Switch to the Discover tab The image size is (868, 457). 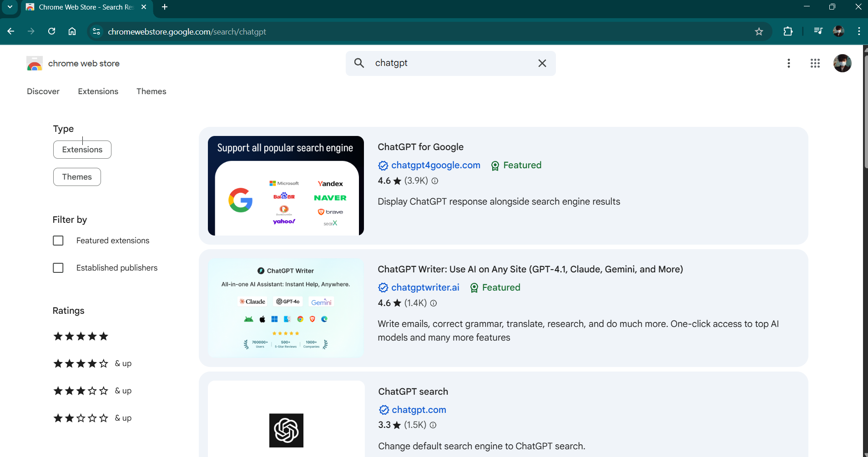43,91
